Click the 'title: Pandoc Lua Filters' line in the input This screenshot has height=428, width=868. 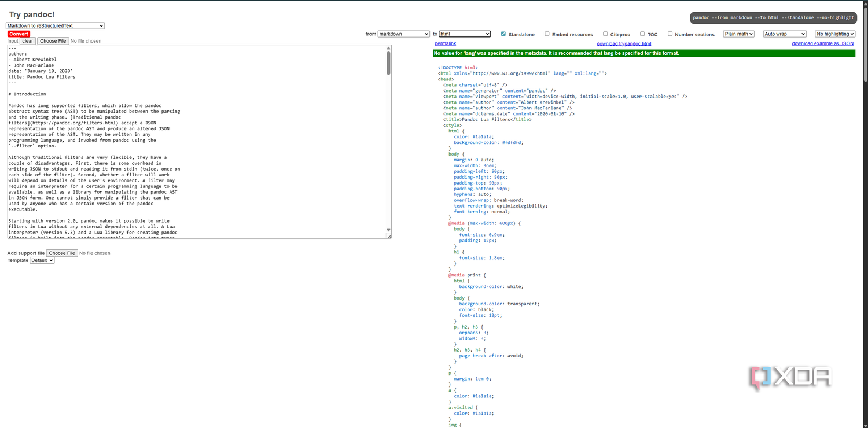coord(42,76)
